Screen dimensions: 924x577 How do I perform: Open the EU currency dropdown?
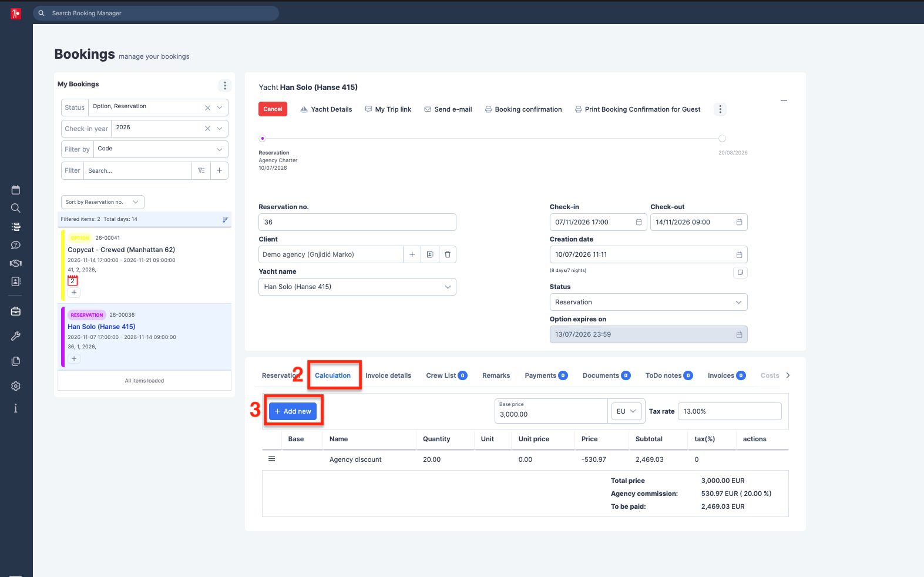pyautogui.click(x=627, y=411)
